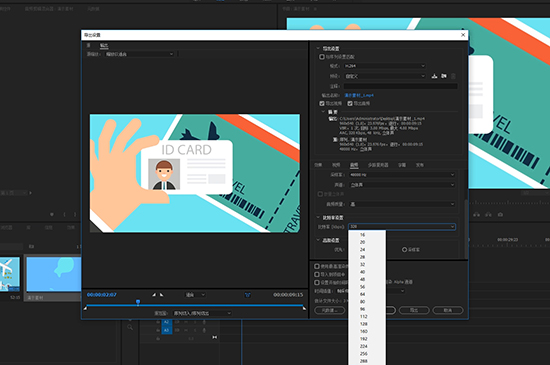Click the blue aspect ratio correction icon

248,295
